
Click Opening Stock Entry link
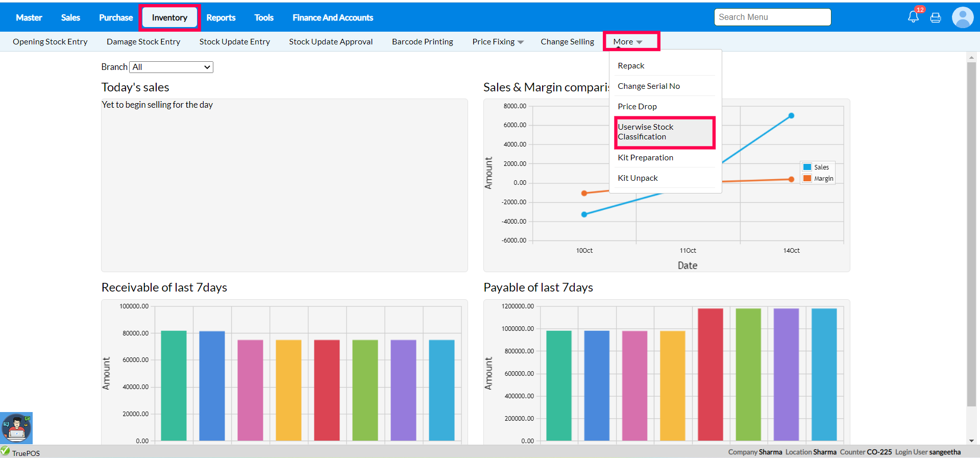coord(50,42)
